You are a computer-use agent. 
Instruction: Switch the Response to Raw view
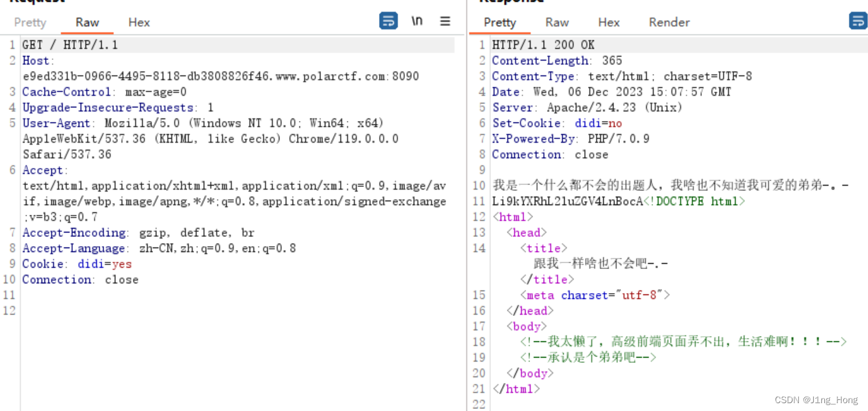click(x=557, y=22)
